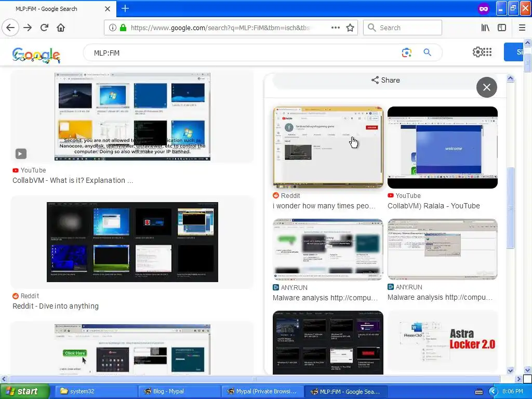Open the dark Reddit VM grid thumbnail
The image size is (532, 399).
(x=132, y=242)
